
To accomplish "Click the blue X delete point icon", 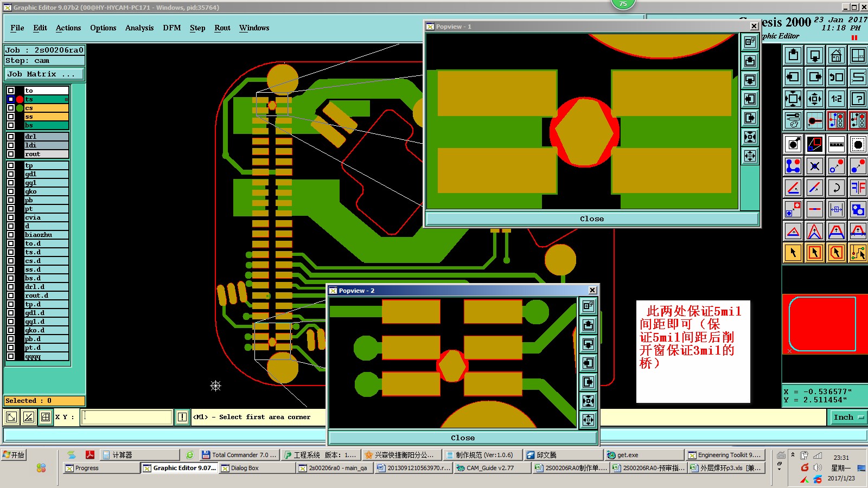I will point(815,166).
